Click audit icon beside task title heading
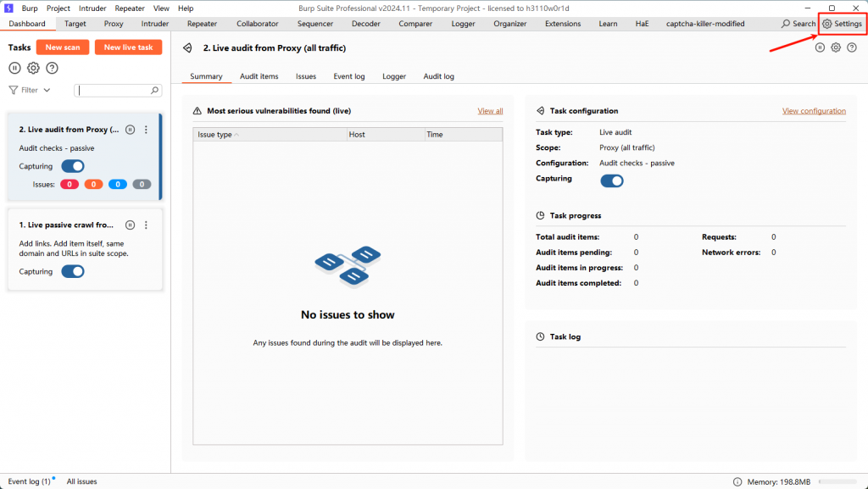 [187, 48]
